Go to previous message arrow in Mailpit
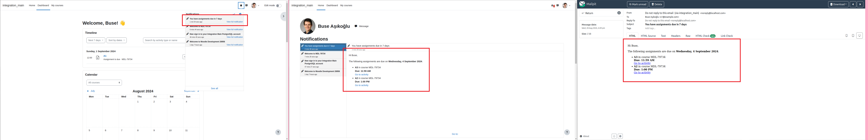 coord(853,4)
